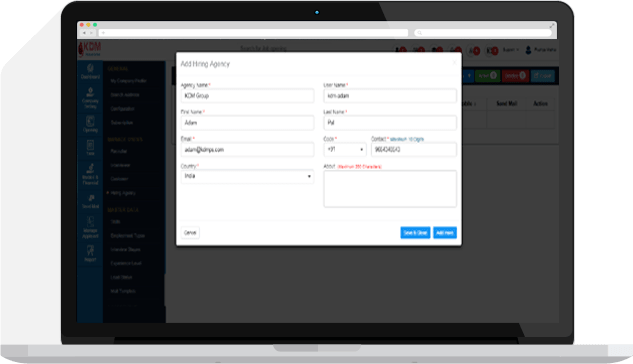Screen dimensions: 633x364
Task: Open Search Address menu item
Action: (125, 95)
